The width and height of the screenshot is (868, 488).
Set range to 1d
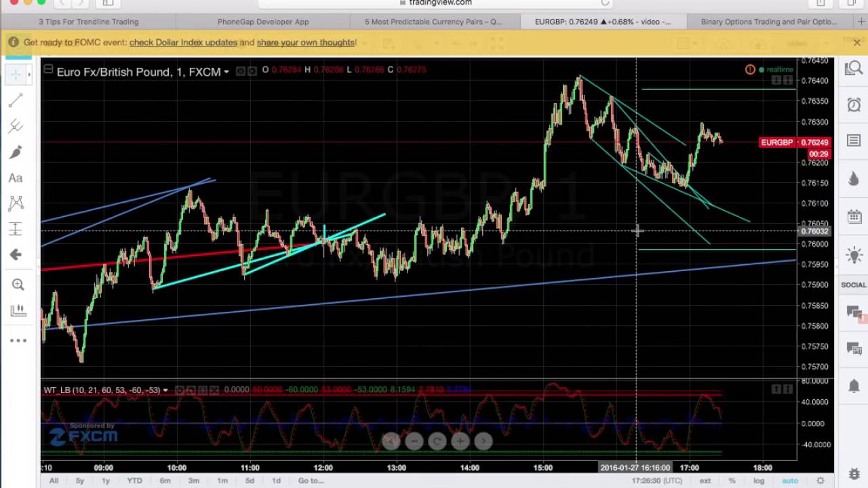[276, 481]
